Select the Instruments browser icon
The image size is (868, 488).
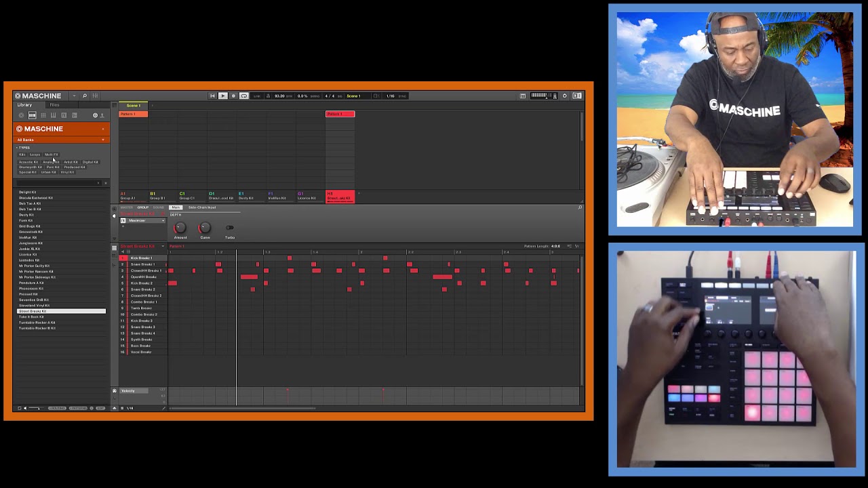click(x=53, y=115)
